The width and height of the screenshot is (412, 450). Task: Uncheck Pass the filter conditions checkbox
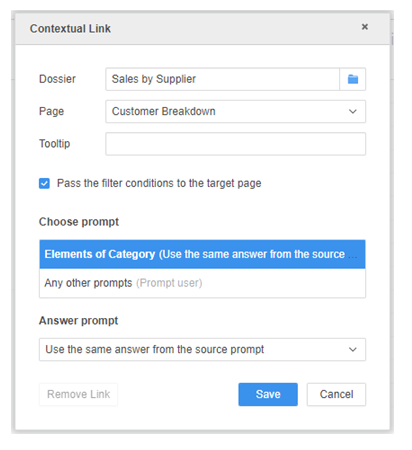[44, 183]
